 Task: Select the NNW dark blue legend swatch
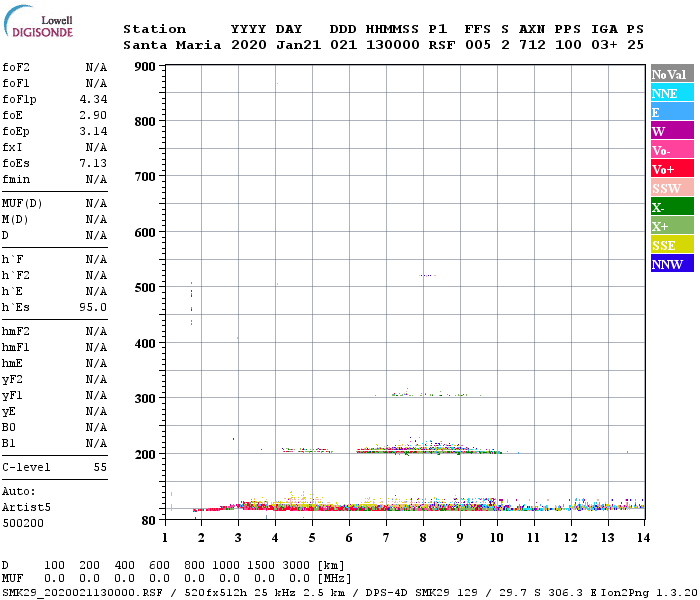click(672, 264)
